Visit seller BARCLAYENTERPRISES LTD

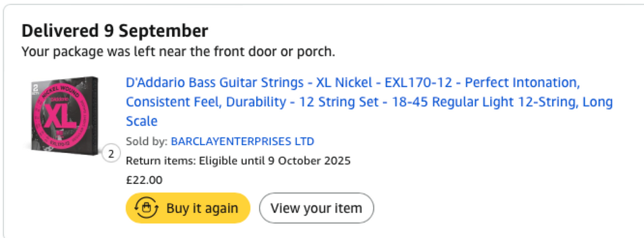[242, 141]
